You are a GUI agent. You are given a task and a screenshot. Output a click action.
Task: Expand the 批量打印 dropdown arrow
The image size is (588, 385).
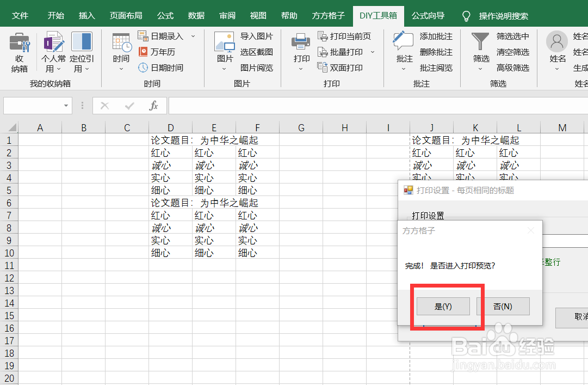373,52
